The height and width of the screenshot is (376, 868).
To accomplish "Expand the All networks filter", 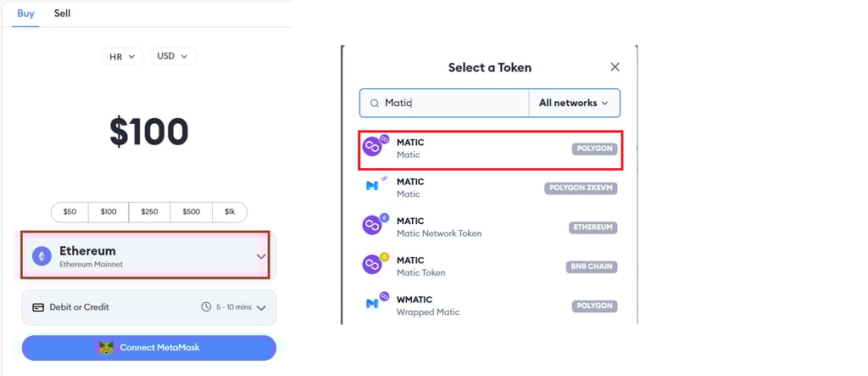I will pyautogui.click(x=574, y=103).
